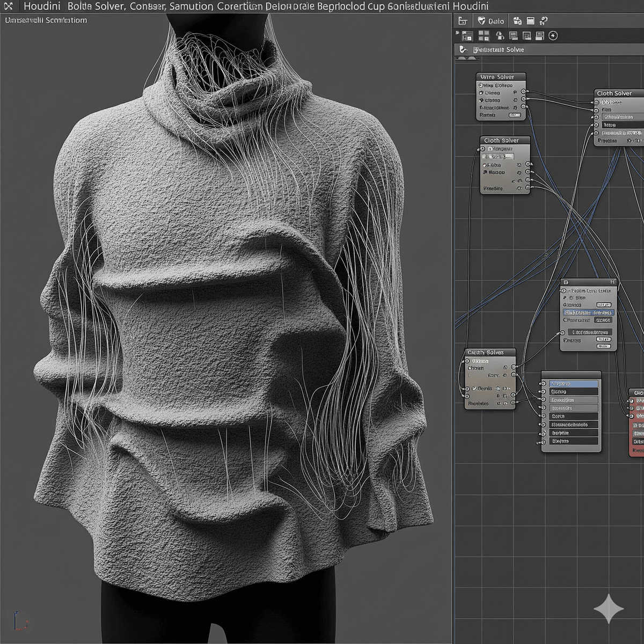Click the sparkle icon at bottom-right corner
This screenshot has width=644, height=644.
[x=609, y=609]
